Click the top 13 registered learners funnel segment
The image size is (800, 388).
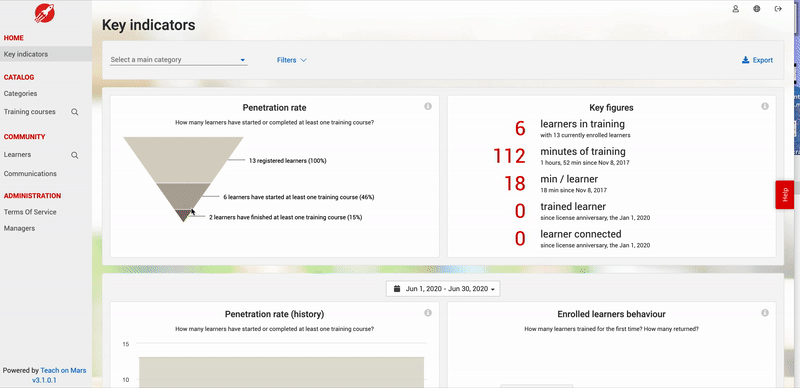(x=183, y=159)
